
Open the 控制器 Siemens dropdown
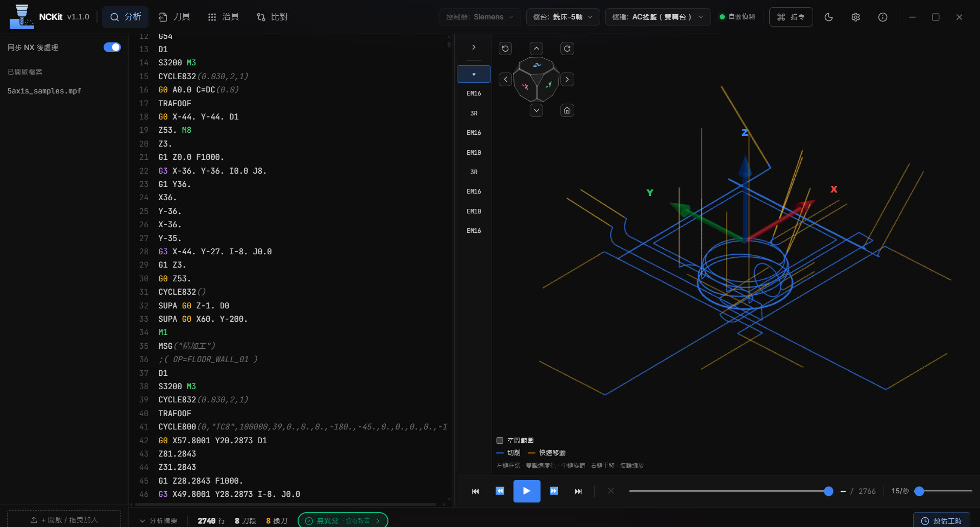(480, 17)
